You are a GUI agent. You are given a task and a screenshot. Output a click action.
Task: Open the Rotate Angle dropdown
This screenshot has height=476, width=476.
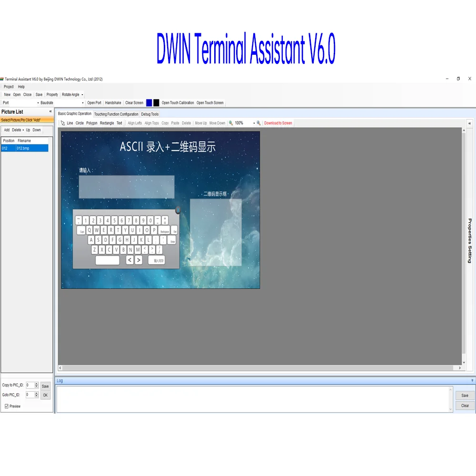click(x=82, y=95)
